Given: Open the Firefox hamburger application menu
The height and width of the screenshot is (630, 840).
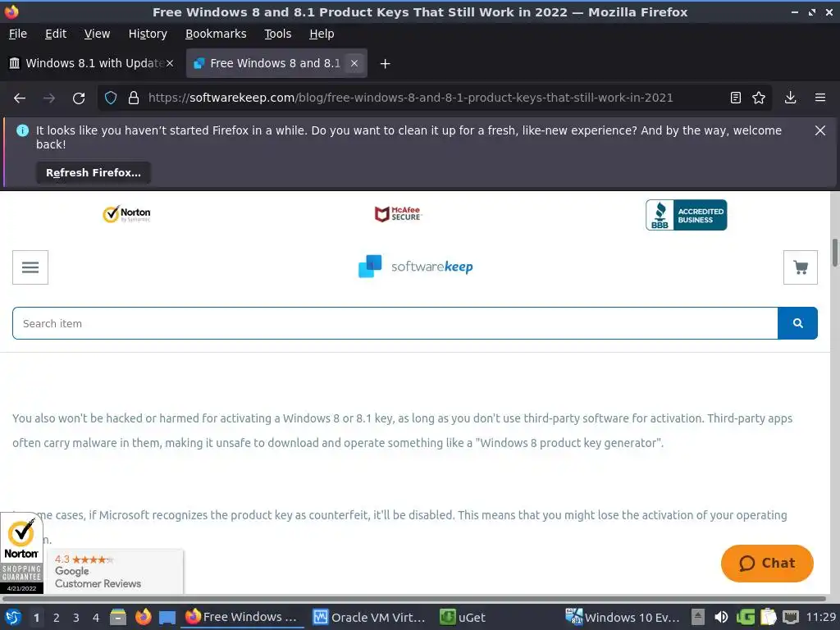Looking at the screenshot, I should click(819, 98).
